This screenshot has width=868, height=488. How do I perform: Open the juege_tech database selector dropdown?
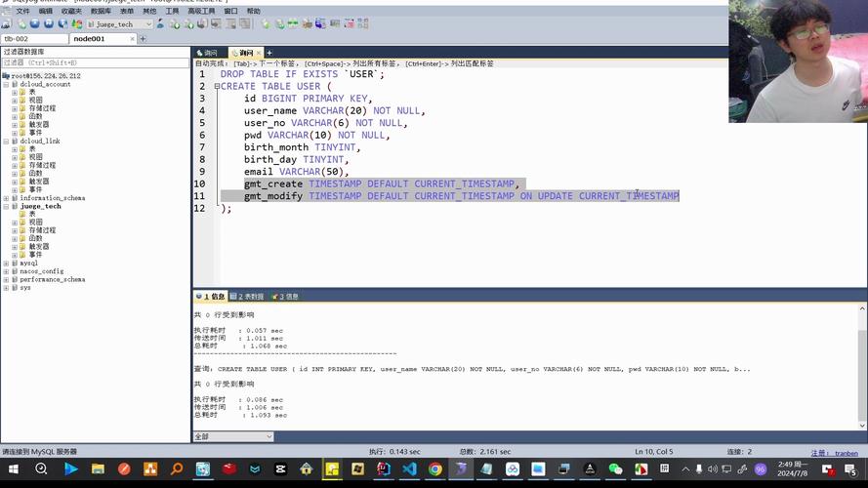coord(119,24)
